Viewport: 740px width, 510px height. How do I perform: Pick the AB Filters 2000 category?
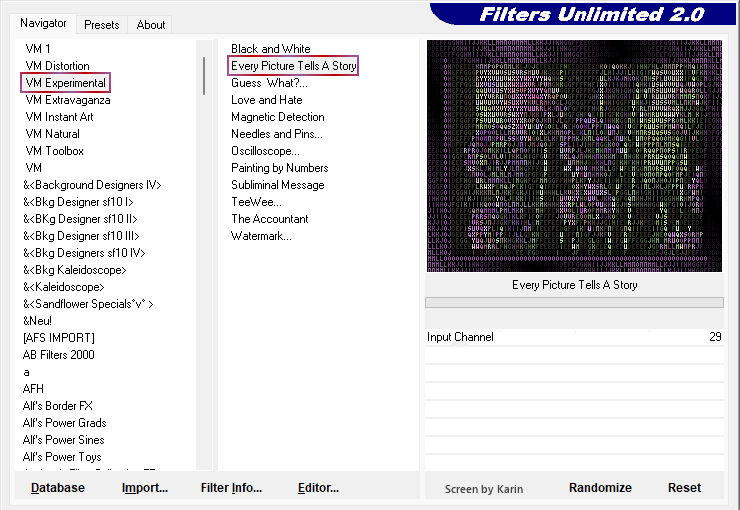59,355
